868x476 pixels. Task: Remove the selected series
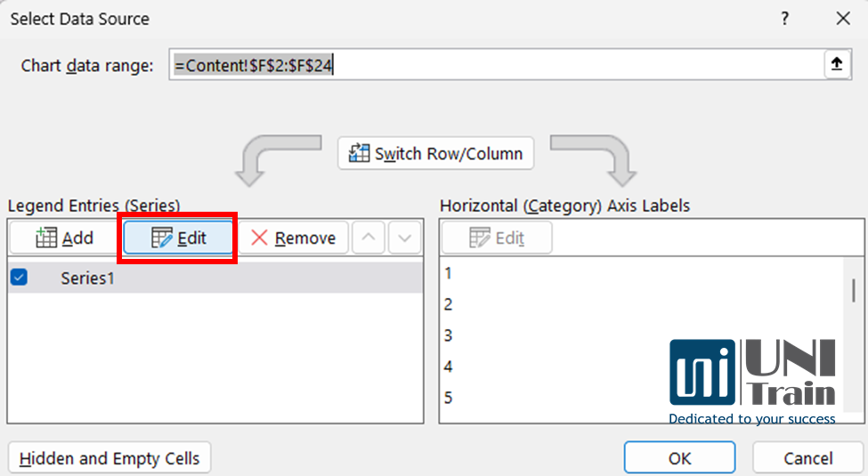coord(294,238)
